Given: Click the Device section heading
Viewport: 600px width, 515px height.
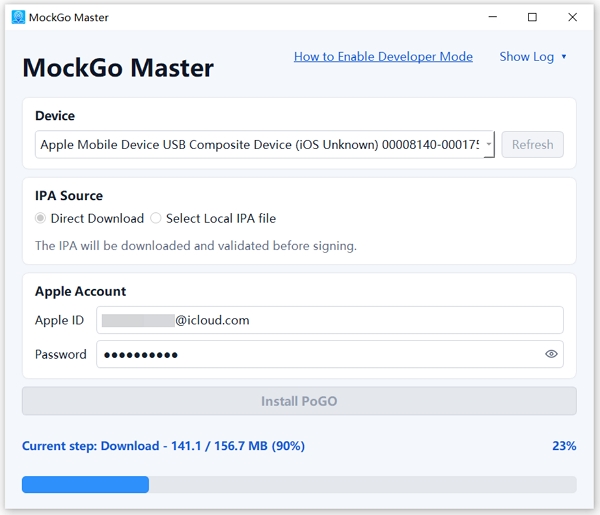Looking at the screenshot, I should pyautogui.click(x=55, y=116).
